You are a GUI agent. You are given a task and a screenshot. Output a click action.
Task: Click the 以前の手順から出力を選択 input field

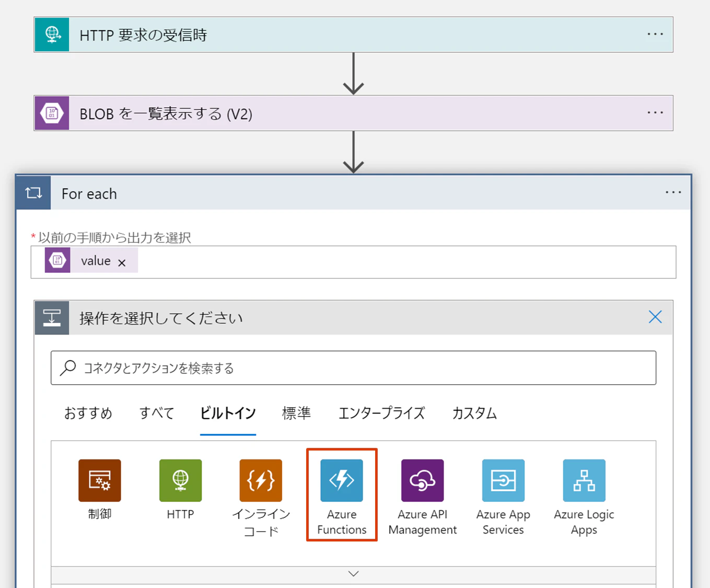[353, 262]
